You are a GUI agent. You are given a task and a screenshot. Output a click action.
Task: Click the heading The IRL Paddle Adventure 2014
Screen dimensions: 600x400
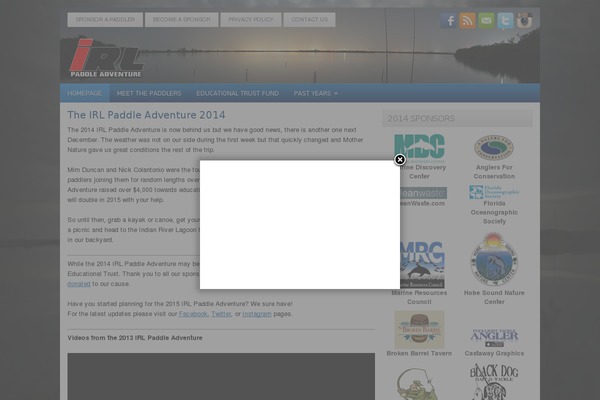146,115
